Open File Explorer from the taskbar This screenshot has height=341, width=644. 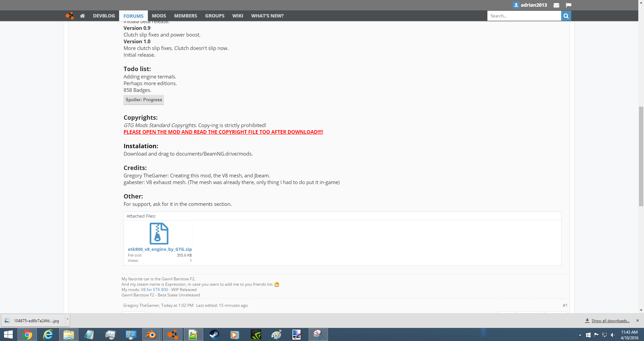tap(69, 335)
